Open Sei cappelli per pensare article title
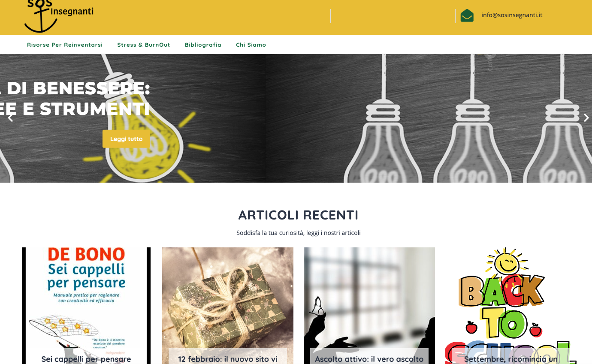 86,359
